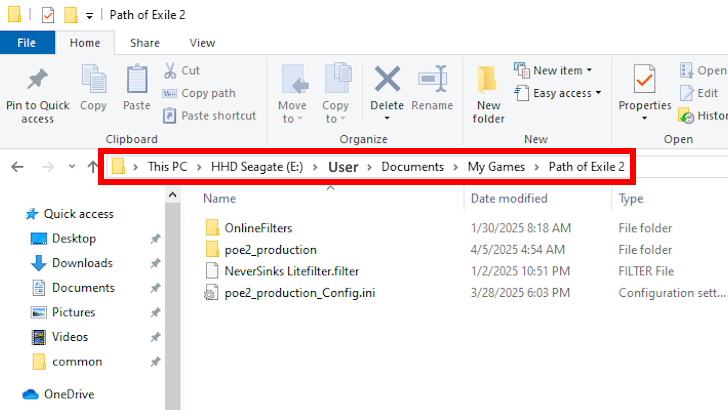Viewport: 728px width, 410px height.
Task: Click HHD Seagate (E:) breadcrumb
Action: (257, 167)
